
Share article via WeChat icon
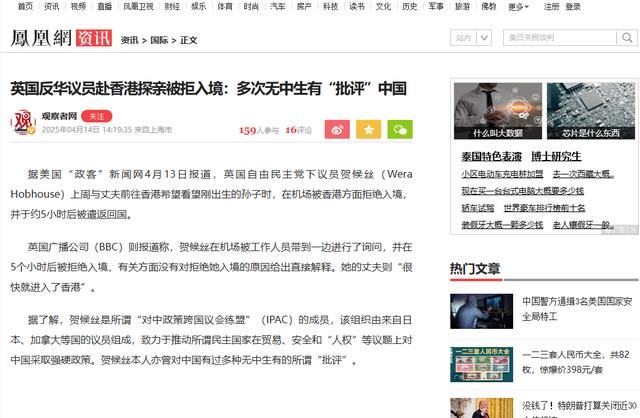click(x=400, y=129)
